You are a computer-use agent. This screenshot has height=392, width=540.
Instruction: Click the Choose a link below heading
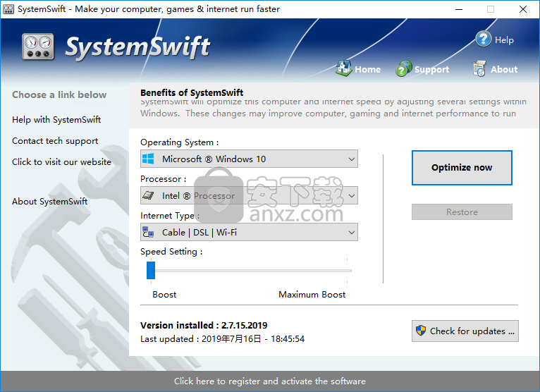(x=59, y=94)
